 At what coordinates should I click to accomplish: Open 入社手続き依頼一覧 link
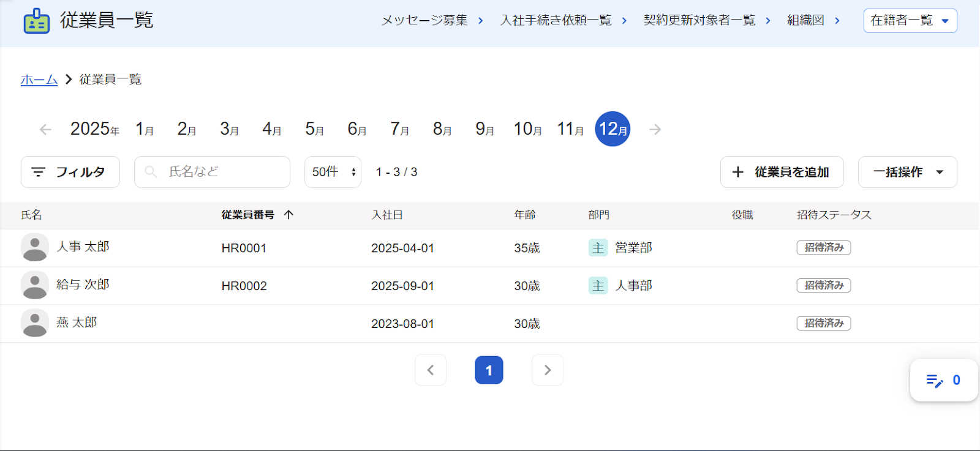(563, 20)
